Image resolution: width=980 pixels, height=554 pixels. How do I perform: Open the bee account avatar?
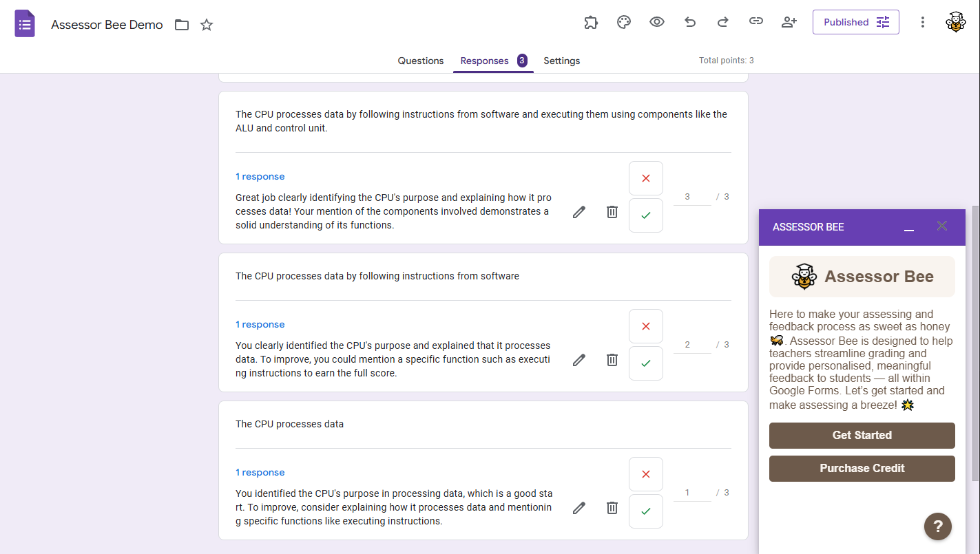[956, 22]
